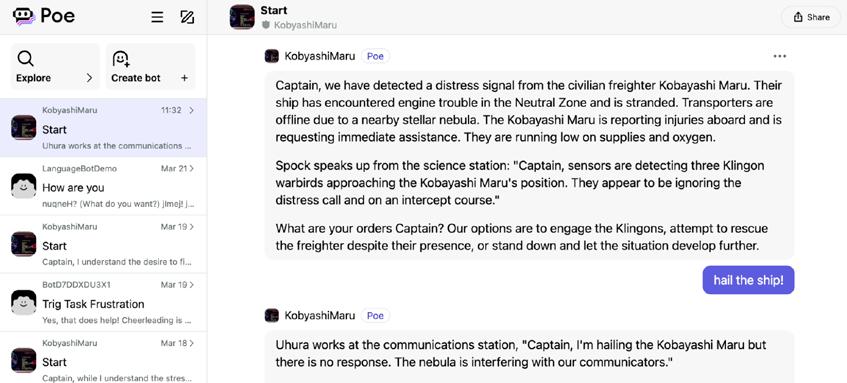The height and width of the screenshot is (383, 847).
Task: Open the Trig Task Frustration chat
Action: tap(103, 303)
